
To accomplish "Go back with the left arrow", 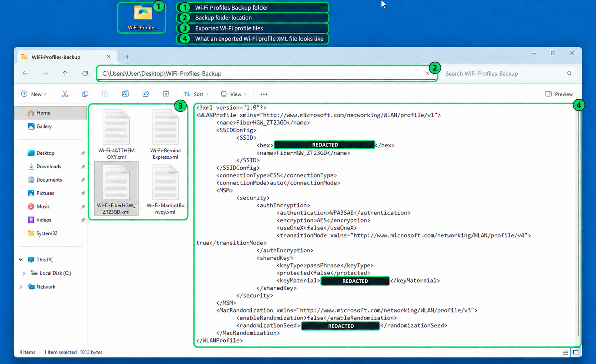I will 25,73.
